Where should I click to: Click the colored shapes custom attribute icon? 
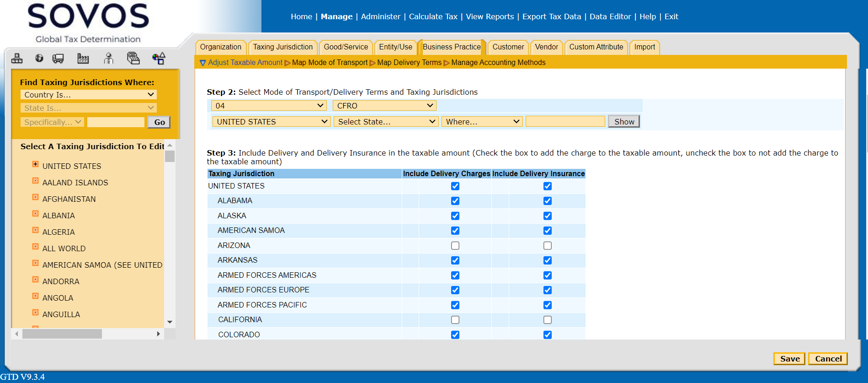point(159,58)
